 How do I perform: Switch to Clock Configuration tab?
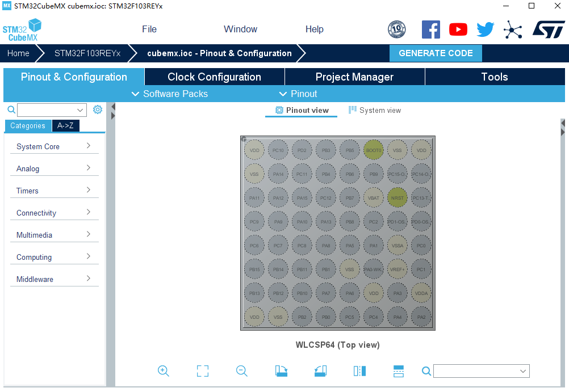click(215, 77)
